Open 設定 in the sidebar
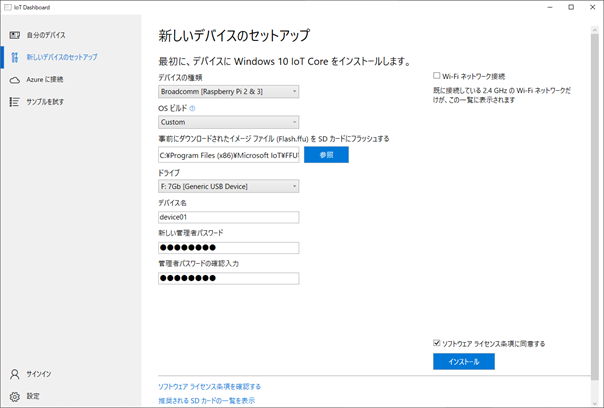Screen dimensions: 604x408 point(33,396)
